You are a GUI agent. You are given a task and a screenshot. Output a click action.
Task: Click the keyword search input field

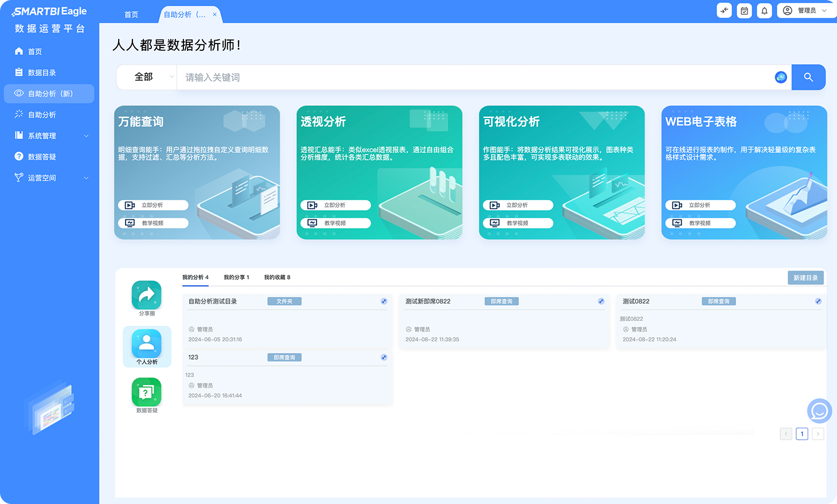476,77
